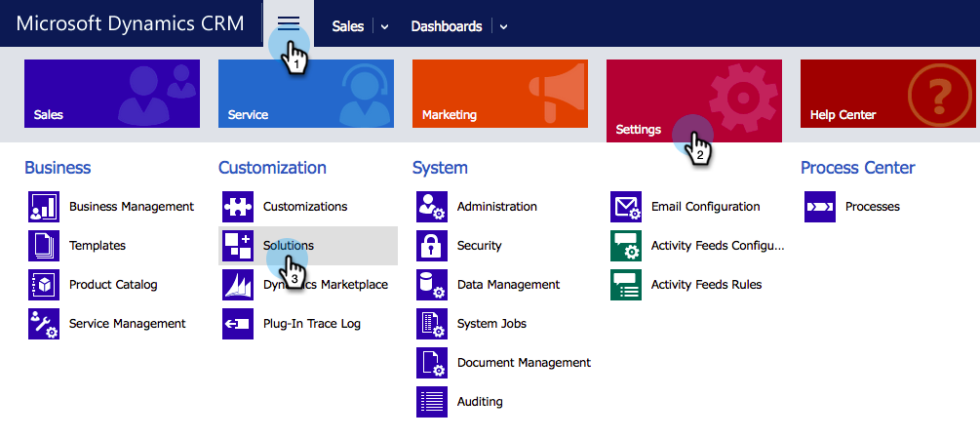
Task: Open the System Jobs link
Action: 491,324
